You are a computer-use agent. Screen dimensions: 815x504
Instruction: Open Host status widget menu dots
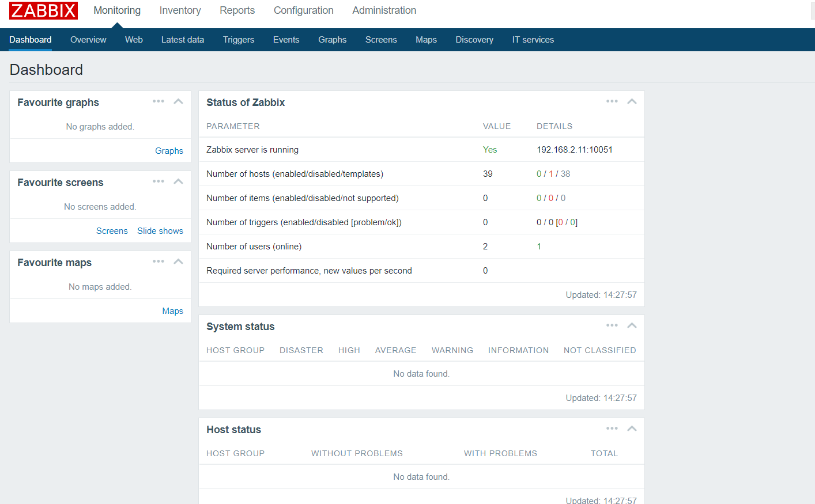tap(612, 429)
